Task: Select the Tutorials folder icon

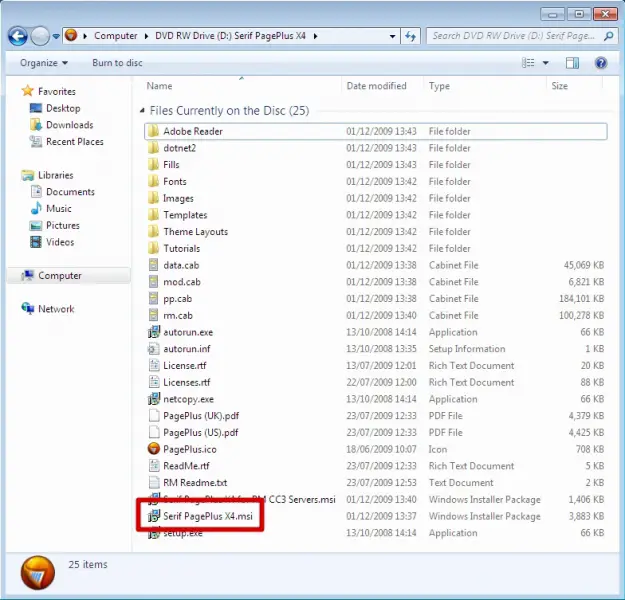Action: [153, 248]
